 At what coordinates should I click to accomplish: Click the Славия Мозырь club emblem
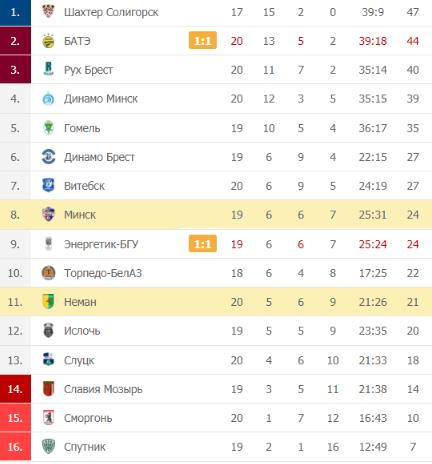48,389
